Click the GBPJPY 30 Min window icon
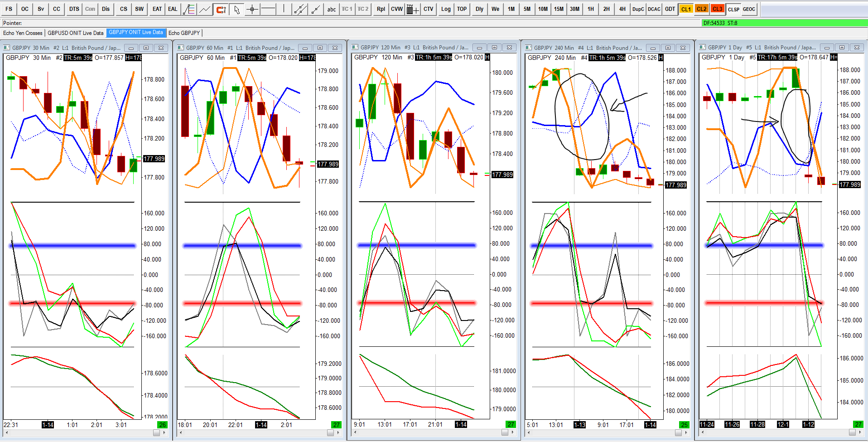Viewport: 868px width, 442px height. pos(7,48)
